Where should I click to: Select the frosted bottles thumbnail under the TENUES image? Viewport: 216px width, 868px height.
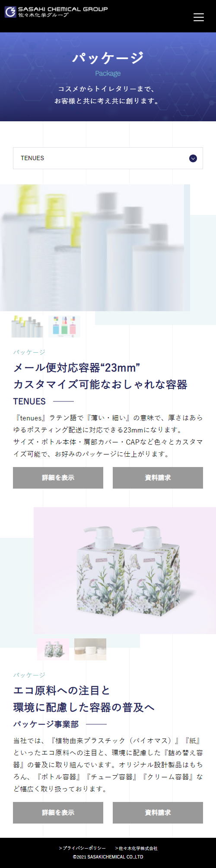tap(27, 326)
